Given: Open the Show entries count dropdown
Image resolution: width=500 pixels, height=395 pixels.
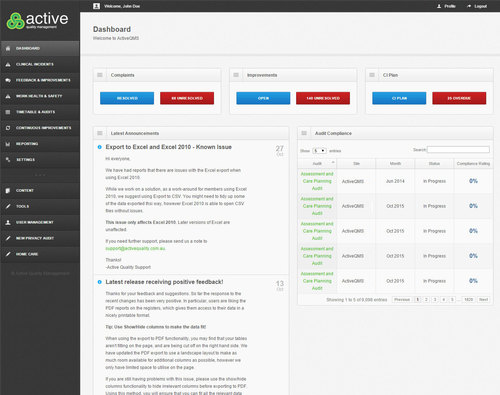Looking at the screenshot, I should pyautogui.click(x=319, y=151).
